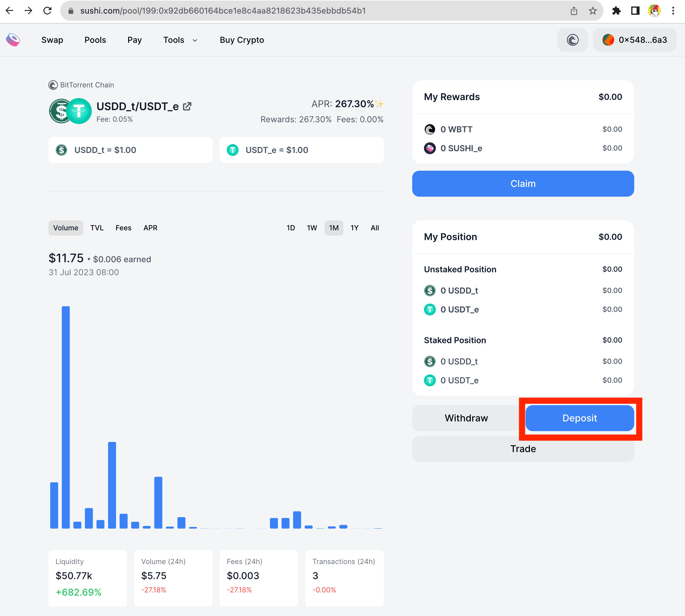Click Staked USDD_t token icon
Image resolution: width=685 pixels, height=616 pixels.
[430, 361]
